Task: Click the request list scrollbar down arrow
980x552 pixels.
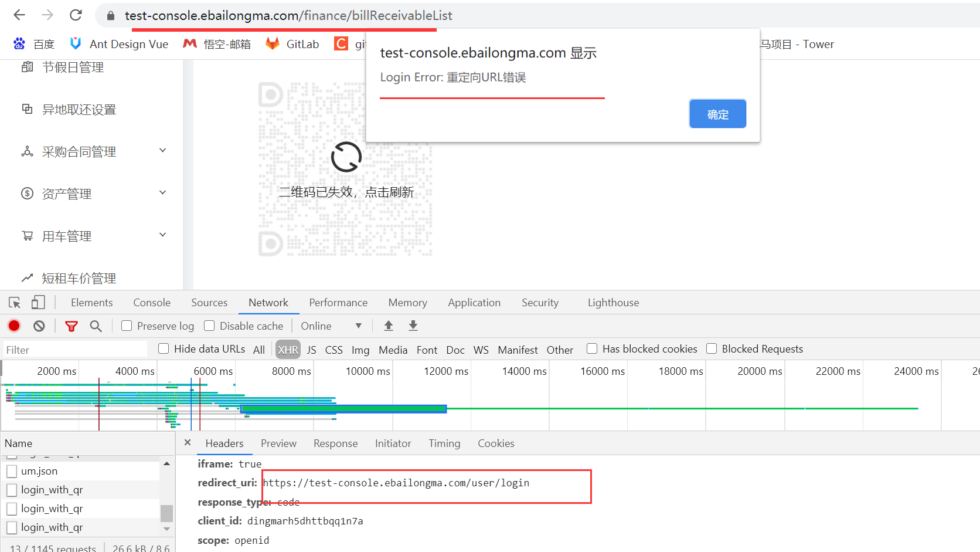Action: pos(167,529)
